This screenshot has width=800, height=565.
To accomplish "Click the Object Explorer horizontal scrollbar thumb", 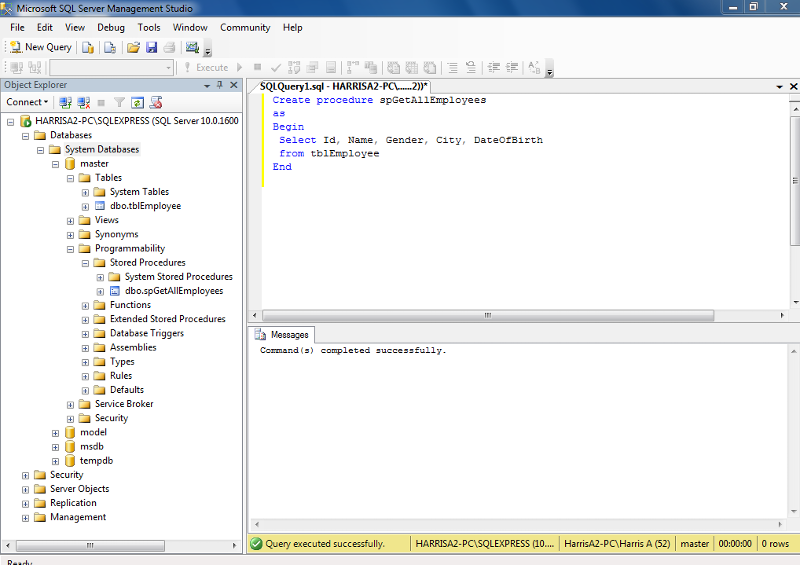I will click(x=90, y=546).
